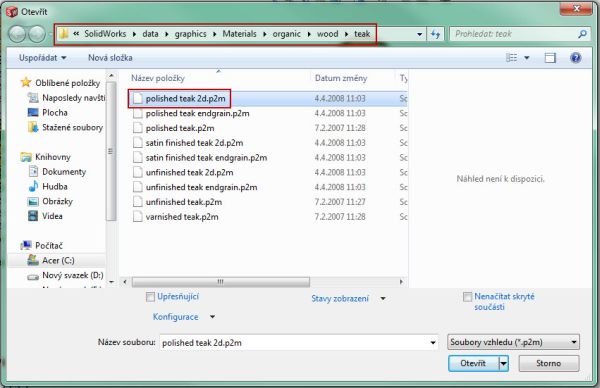Click the refresh arrows icon beside address bar
The width and height of the screenshot is (600, 388).
pyautogui.click(x=435, y=34)
